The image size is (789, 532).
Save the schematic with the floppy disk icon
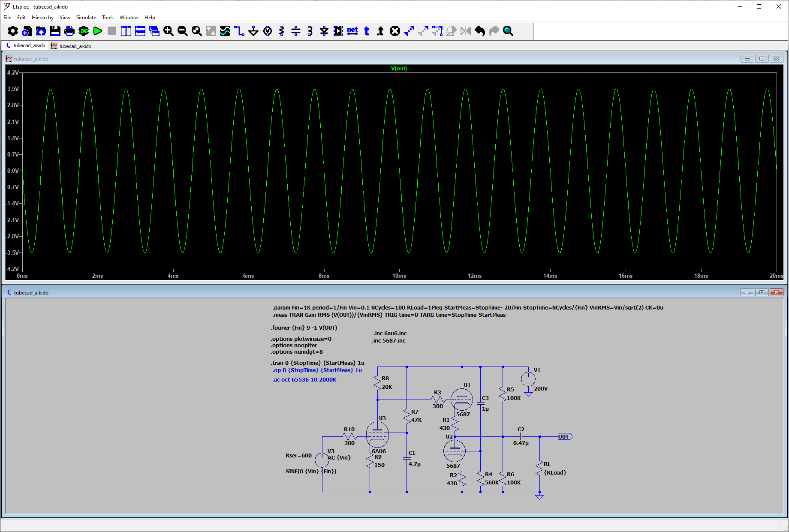click(55, 31)
